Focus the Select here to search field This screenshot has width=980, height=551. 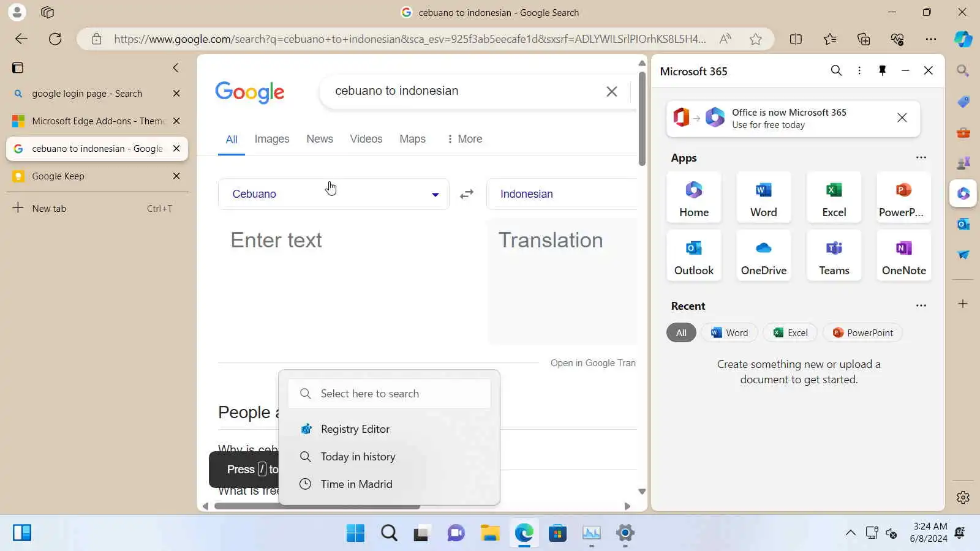tap(390, 394)
